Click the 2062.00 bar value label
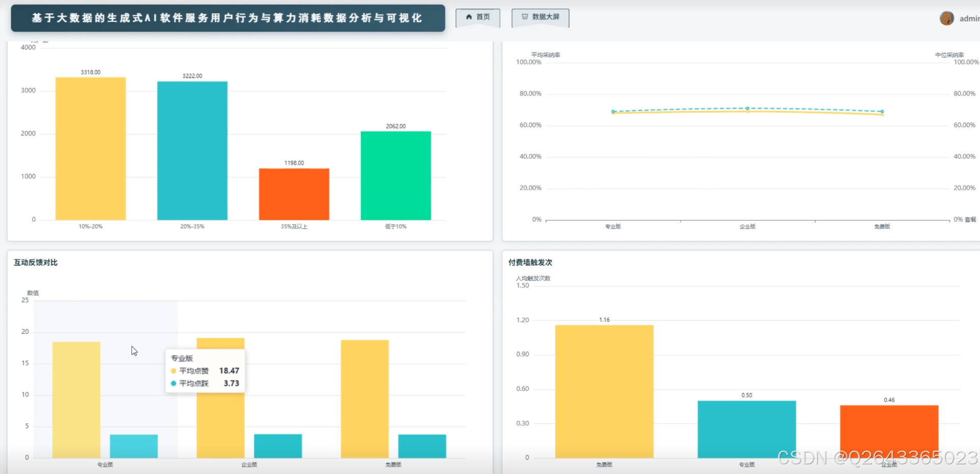The height and width of the screenshot is (474, 980). coord(396,126)
